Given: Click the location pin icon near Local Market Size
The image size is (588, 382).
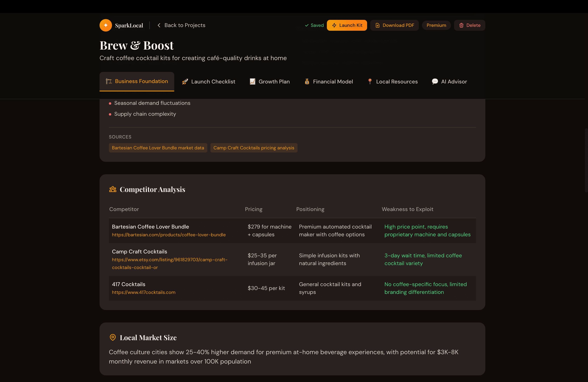Looking at the screenshot, I should (113, 337).
